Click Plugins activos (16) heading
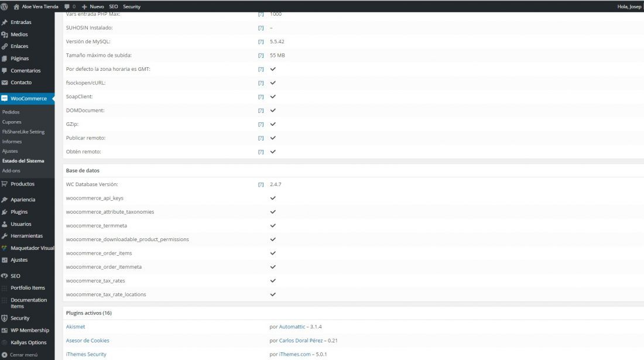Image resolution: width=644 pixels, height=360 pixels. pos(89,313)
